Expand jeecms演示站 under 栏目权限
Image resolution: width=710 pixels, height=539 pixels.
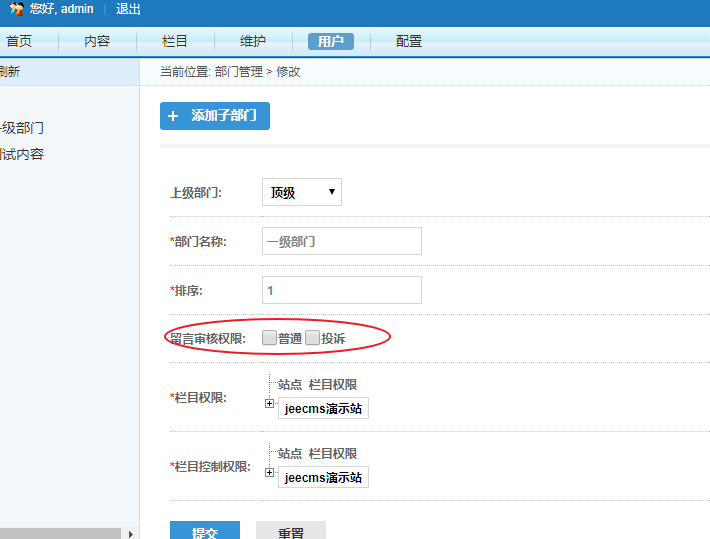click(269, 403)
